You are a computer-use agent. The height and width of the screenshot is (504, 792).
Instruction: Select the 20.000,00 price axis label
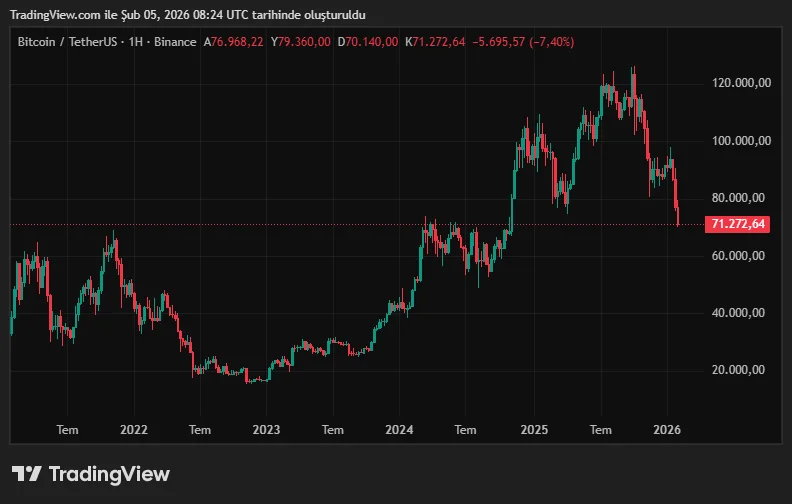pos(741,370)
